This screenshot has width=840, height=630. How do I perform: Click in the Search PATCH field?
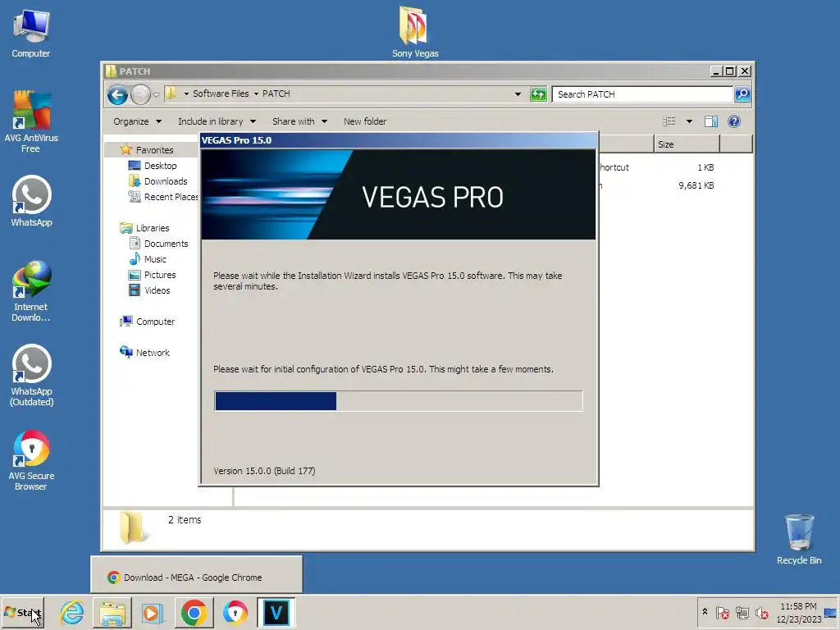pyautogui.click(x=643, y=94)
